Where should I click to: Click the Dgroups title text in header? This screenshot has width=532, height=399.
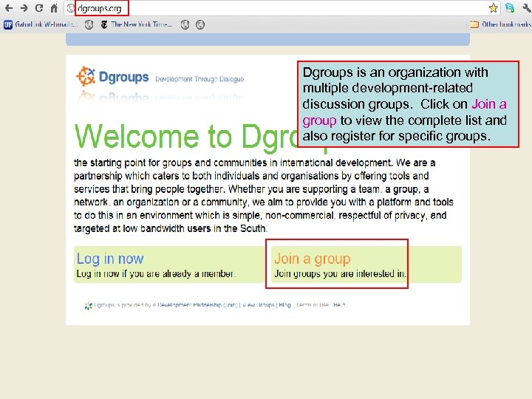[123, 77]
